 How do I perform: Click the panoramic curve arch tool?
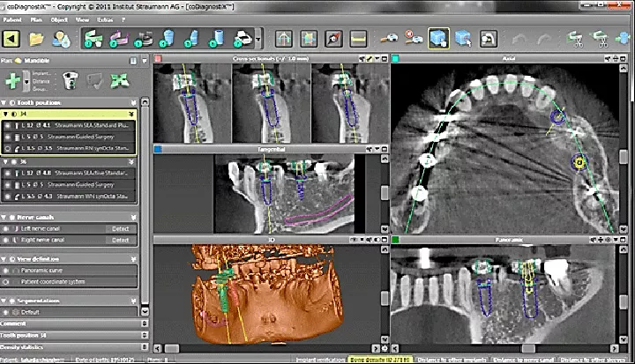(x=283, y=39)
